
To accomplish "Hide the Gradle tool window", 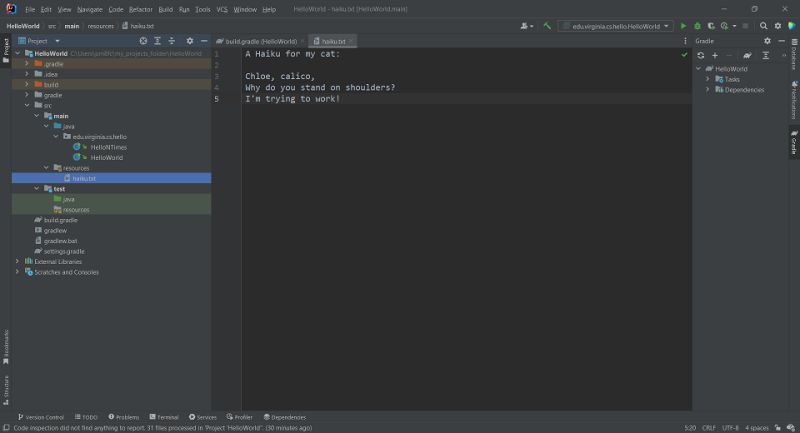I will (782, 41).
